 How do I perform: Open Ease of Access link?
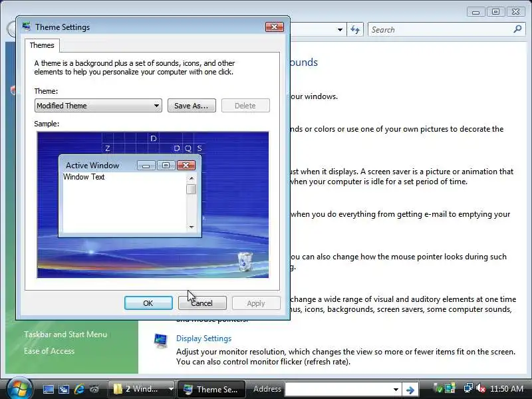[49, 351]
